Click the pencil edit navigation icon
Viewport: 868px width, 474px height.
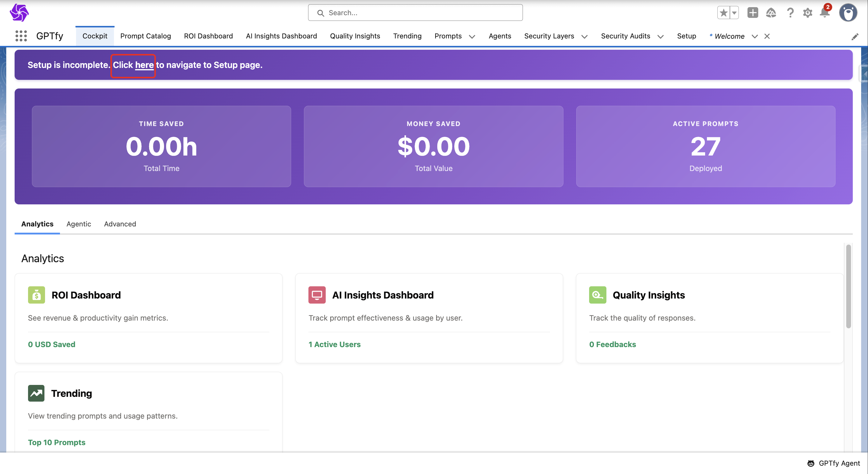pos(855,37)
